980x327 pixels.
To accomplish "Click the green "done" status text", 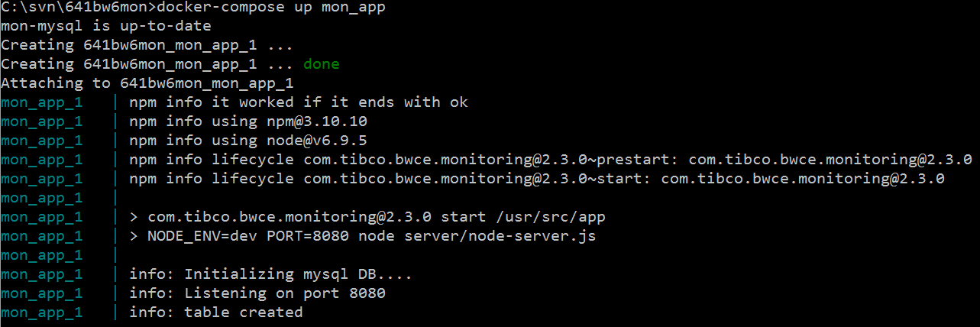I will [321, 64].
